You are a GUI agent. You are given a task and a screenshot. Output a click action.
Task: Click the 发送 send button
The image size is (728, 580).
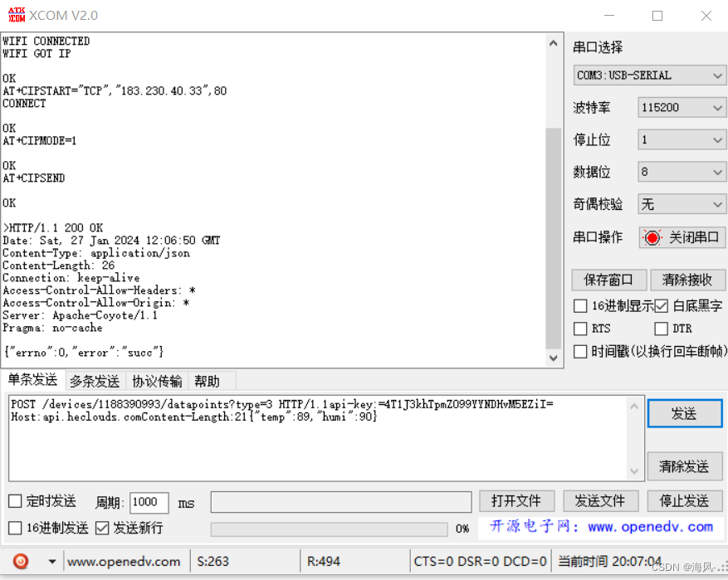coord(685,413)
